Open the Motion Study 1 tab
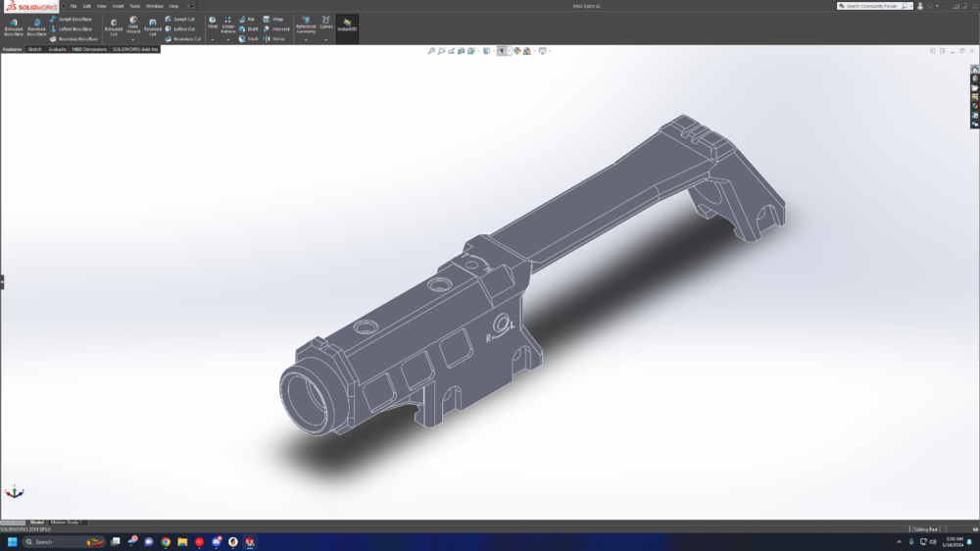 pyautogui.click(x=68, y=522)
